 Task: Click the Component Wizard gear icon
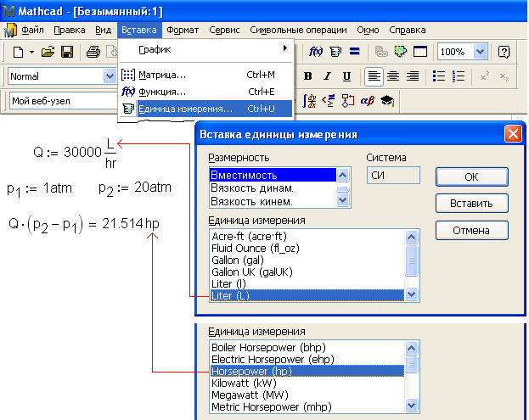pos(401,52)
